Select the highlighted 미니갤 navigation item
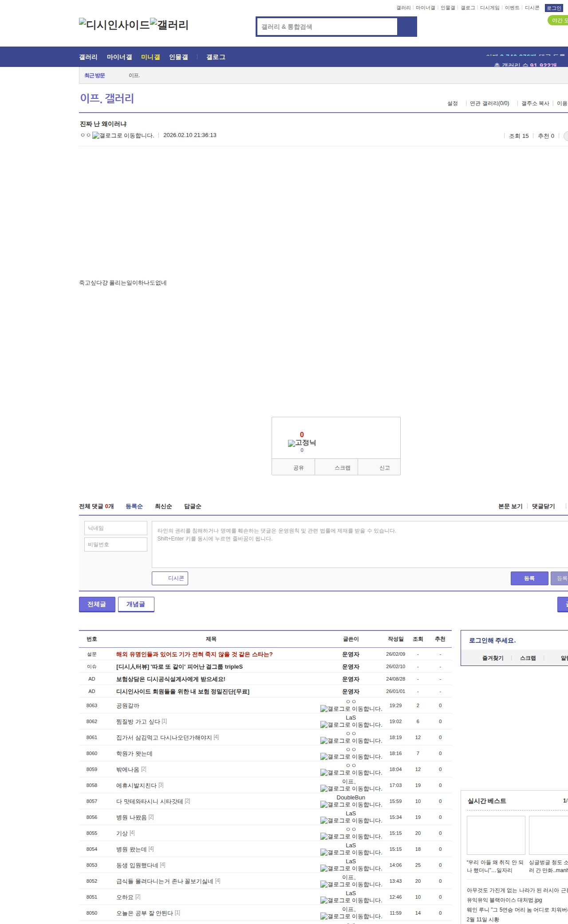Image resolution: width=568 pixels, height=924 pixels. coord(150,57)
